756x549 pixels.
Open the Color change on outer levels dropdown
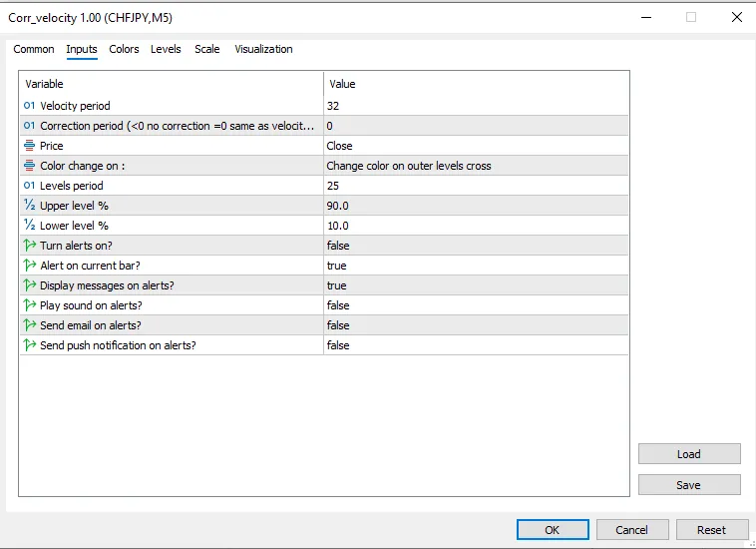(476, 166)
